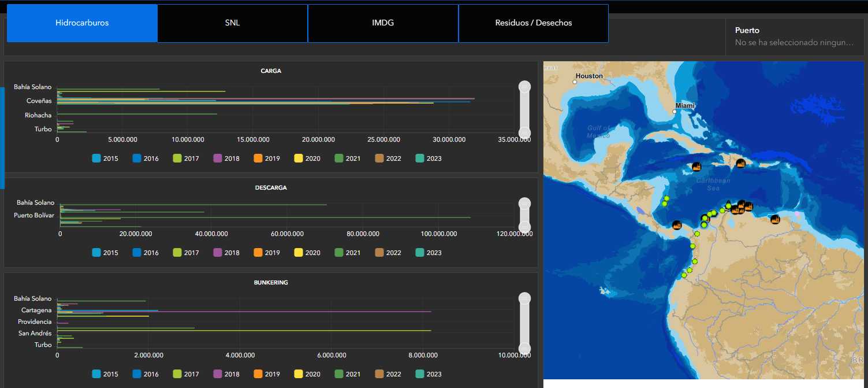Open the Puerto selection dropdown
868x388 pixels.
click(x=795, y=36)
